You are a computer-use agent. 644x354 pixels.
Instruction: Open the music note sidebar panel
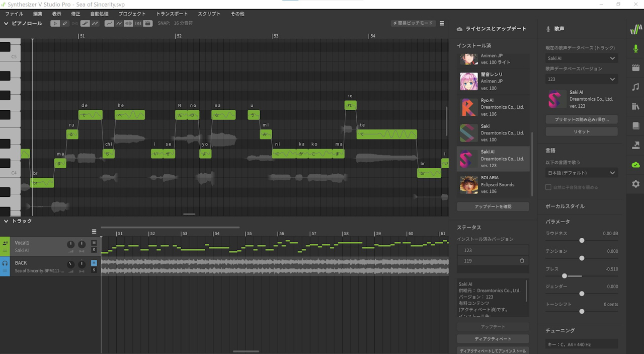(635, 87)
